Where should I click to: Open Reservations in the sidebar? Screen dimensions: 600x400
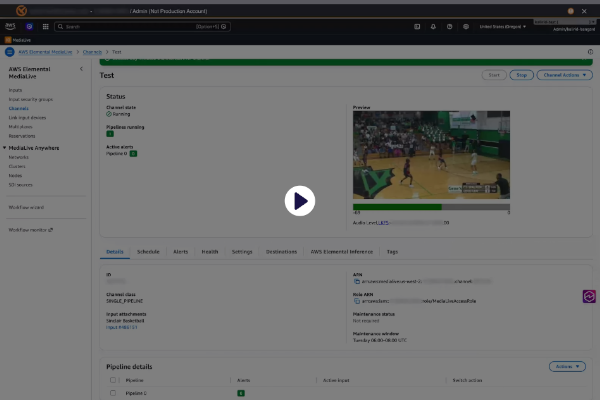pos(22,136)
